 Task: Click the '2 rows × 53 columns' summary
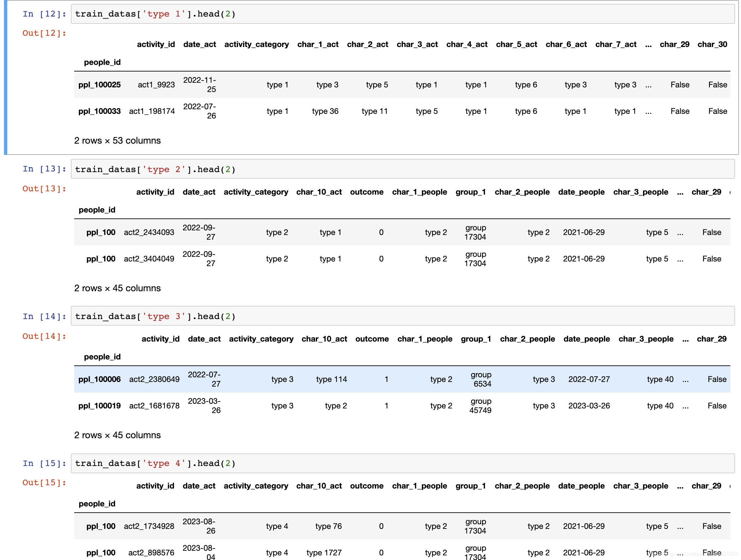pyautogui.click(x=118, y=141)
